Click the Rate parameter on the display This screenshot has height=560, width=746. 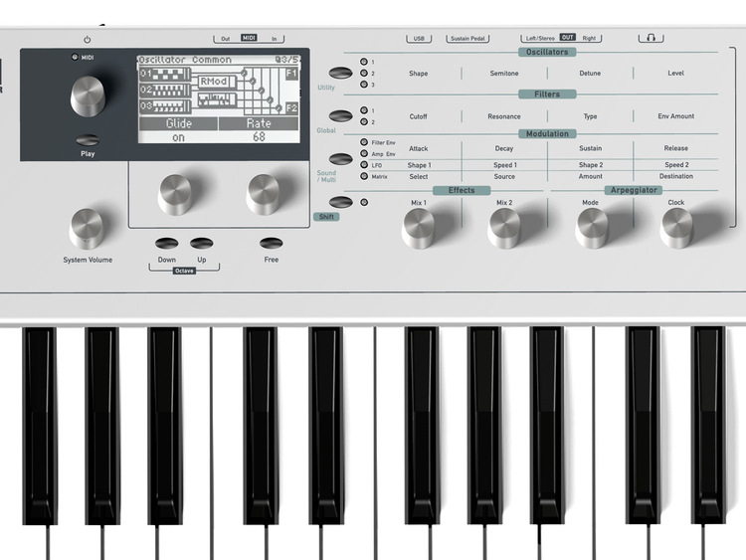click(x=259, y=123)
